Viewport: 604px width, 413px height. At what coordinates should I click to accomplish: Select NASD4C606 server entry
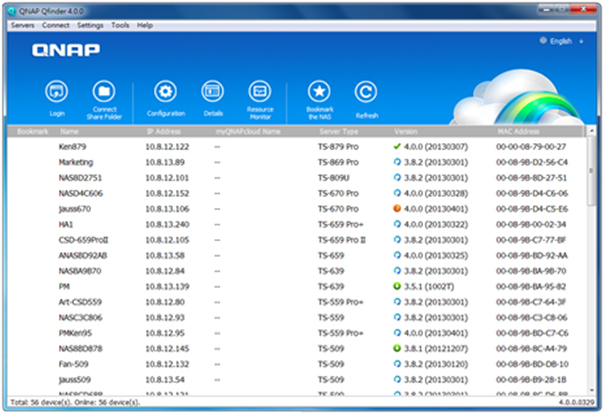(x=81, y=193)
